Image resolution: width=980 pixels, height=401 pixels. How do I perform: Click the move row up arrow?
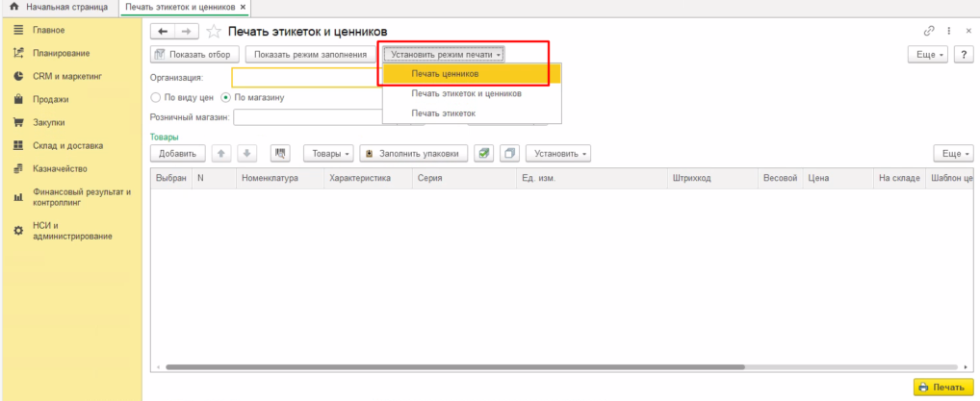point(220,153)
